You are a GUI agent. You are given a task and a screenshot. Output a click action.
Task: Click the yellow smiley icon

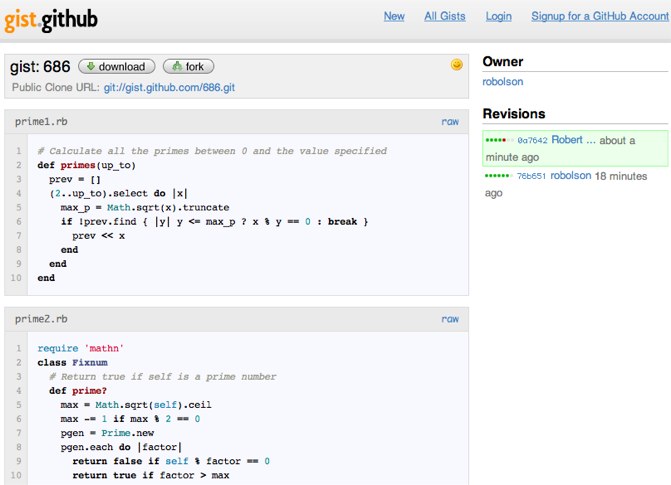pos(457,65)
